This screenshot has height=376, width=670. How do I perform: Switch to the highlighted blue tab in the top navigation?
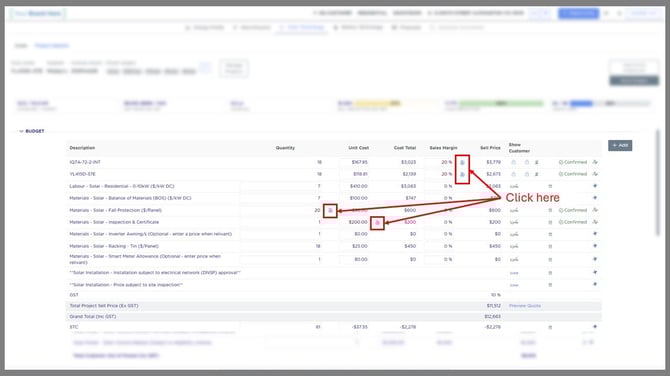tap(302, 27)
